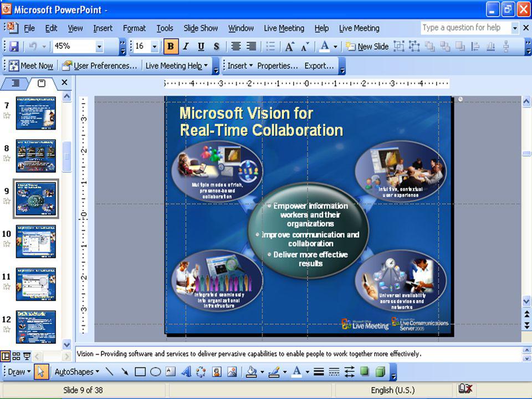Select the Line drawing tool
Viewport: 532px width, 399px height.
point(109,372)
